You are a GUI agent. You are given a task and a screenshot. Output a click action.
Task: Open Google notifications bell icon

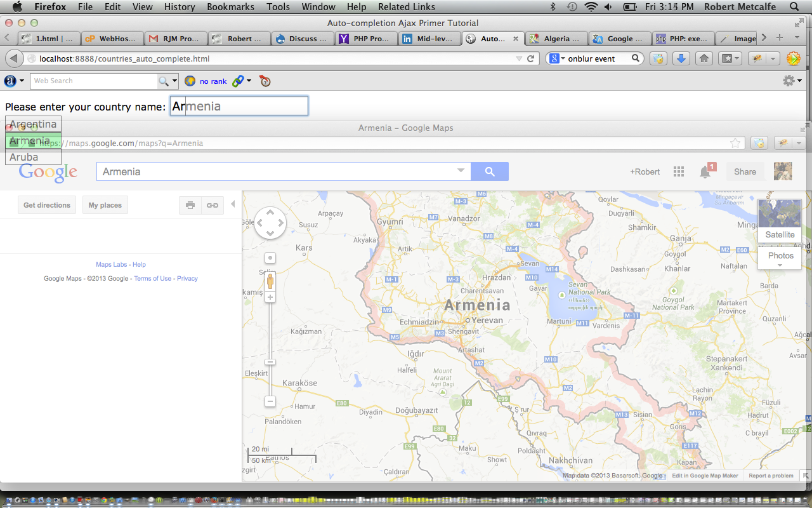pyautogui.click(x=705, y=171)
